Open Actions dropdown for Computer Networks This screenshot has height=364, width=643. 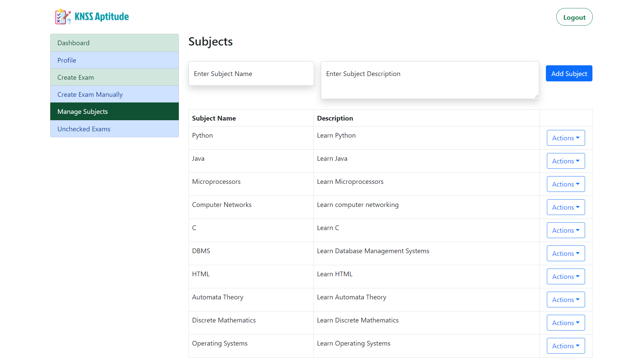click(x=566, y=207)
